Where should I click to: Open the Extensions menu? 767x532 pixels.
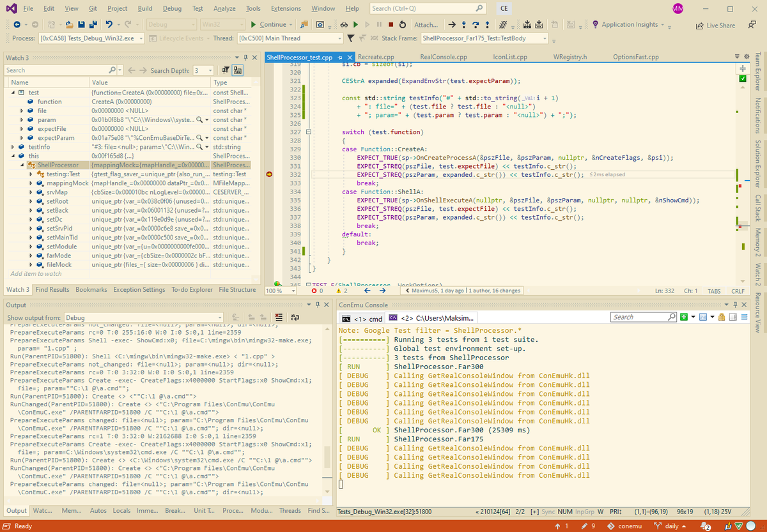[x=286, y=8]
